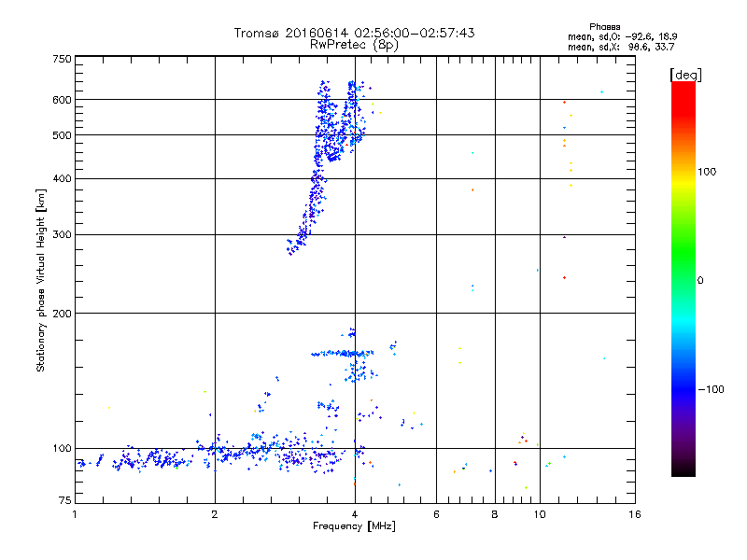747x560 pixels.
Task: Click the 'Phases' header text
Action: click(x=604, y=27)
